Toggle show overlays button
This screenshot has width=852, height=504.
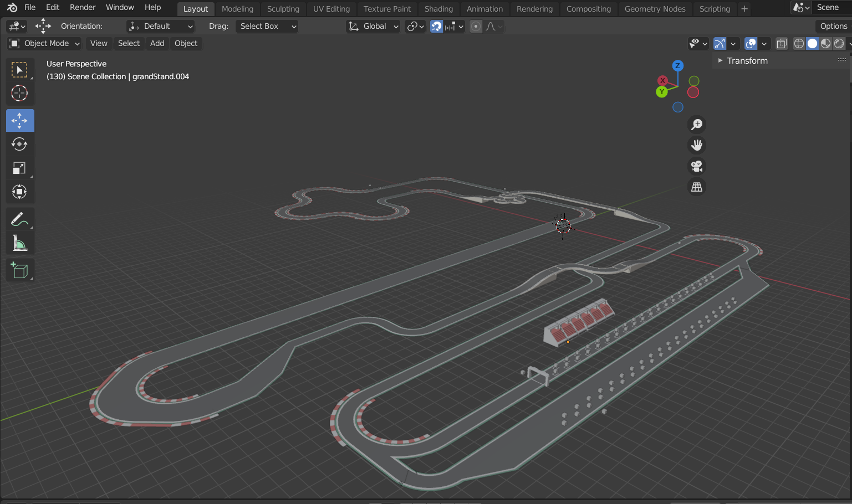click(751, 43)
